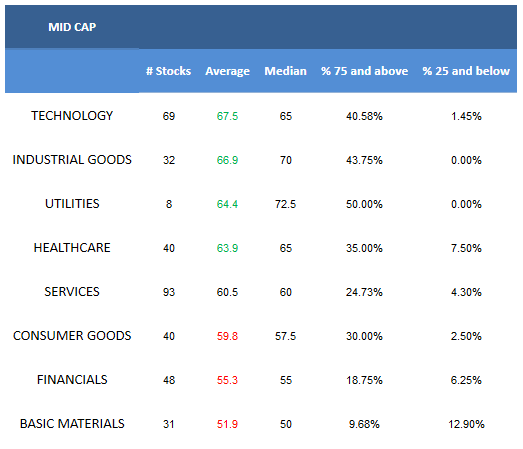523x449 pixels.
Task: Select the UTILITIES row label
Action: (x=72, y=204)
